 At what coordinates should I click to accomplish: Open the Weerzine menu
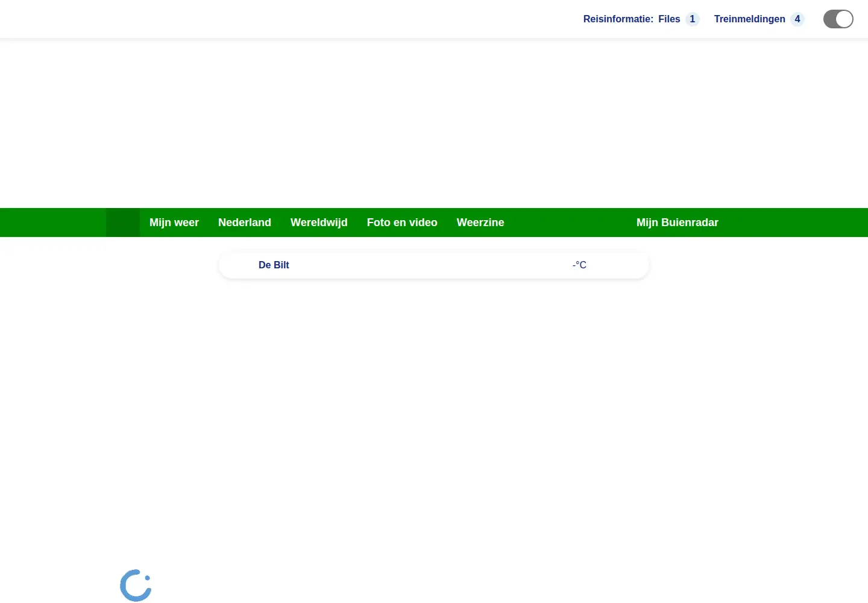[x=480, y=223]
